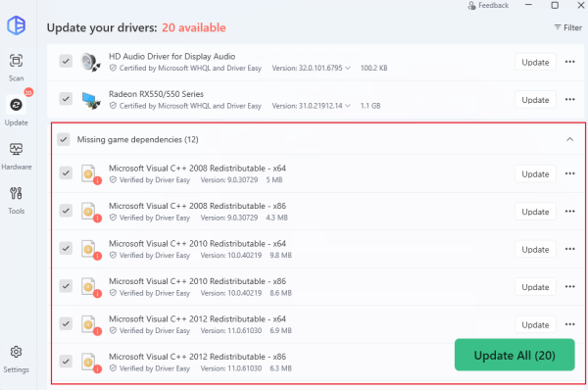Update Visual C++ 2008 Redistributable x64
The image size is (588, 390).
[535, 174]
